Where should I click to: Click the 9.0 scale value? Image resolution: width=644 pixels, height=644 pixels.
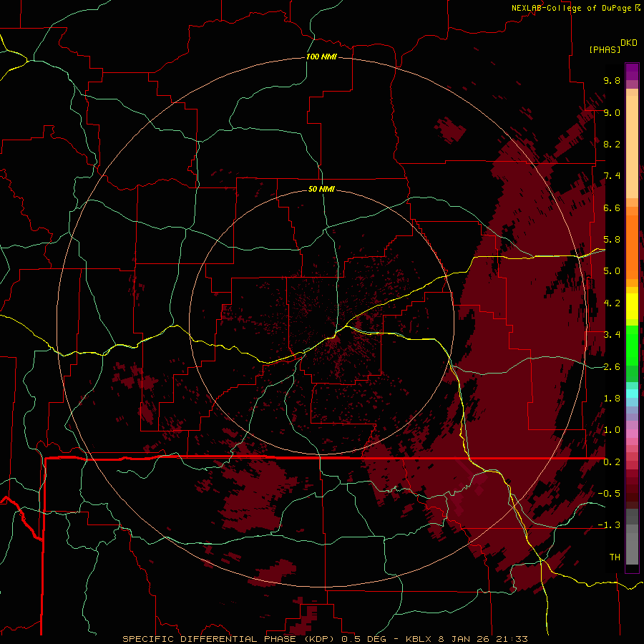(612, 112)
